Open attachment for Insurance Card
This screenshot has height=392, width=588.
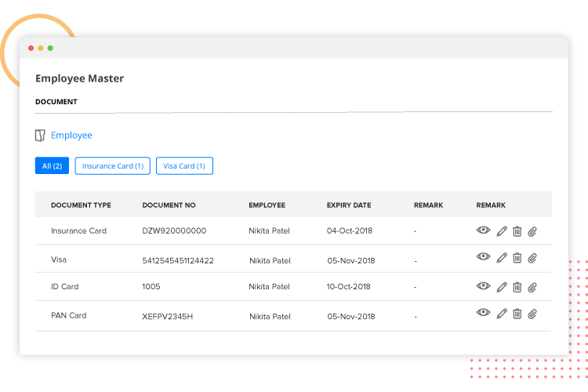pyautogui.click(x=532, y=231)
